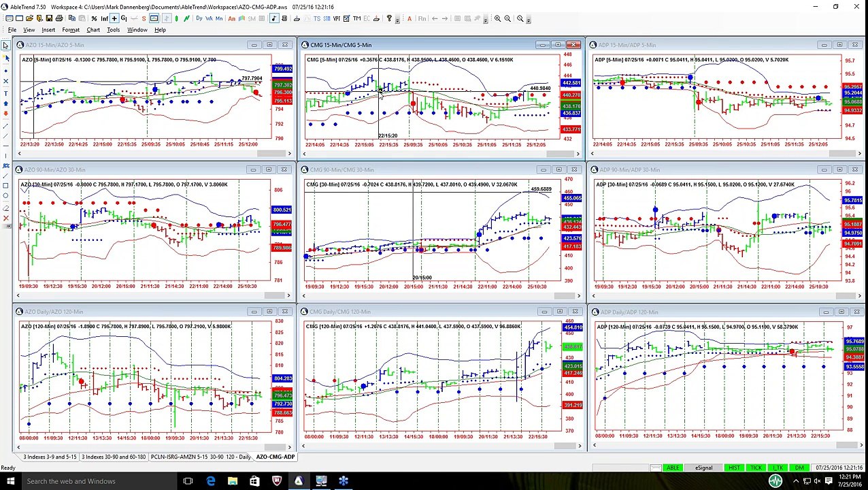The width and height of the screenshot is (868, 490).
Task: Click the zoom in magnifier icon
Action: click(x=497, y=18)
